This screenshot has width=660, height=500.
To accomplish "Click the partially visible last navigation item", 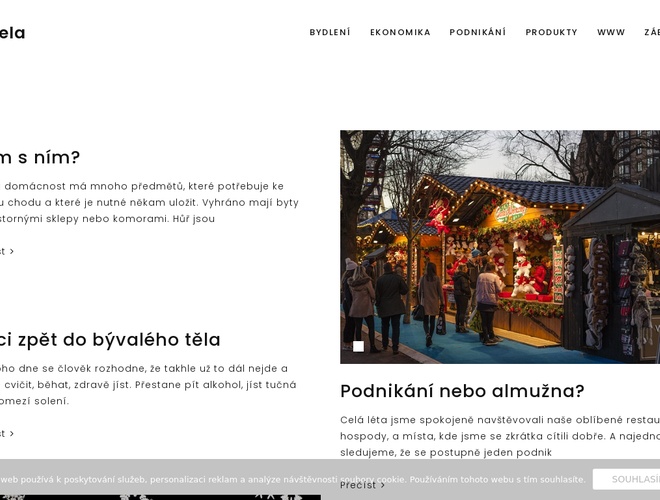I will 651,32.
